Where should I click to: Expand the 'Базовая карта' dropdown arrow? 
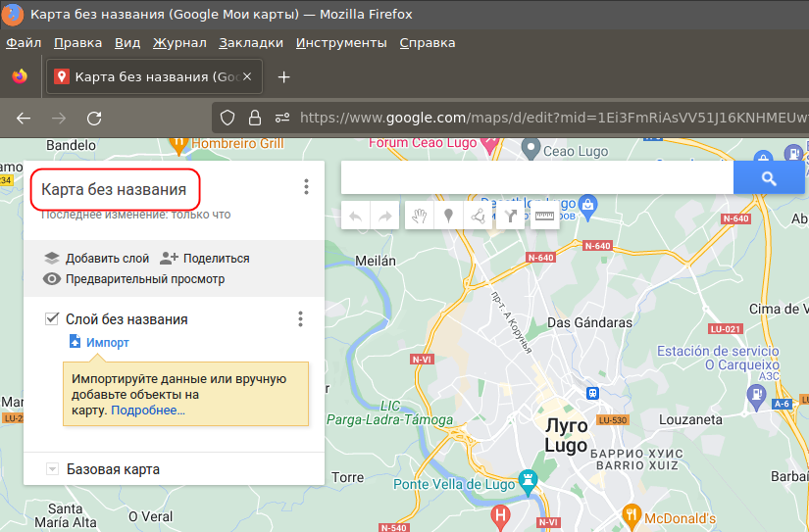52,469
